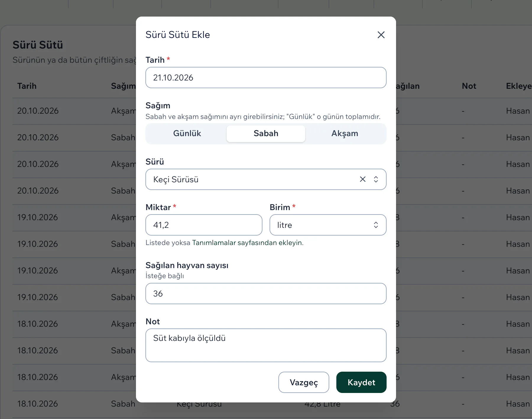
Task: Click the Sürü Sütü page heading
Action: point(38,45)
